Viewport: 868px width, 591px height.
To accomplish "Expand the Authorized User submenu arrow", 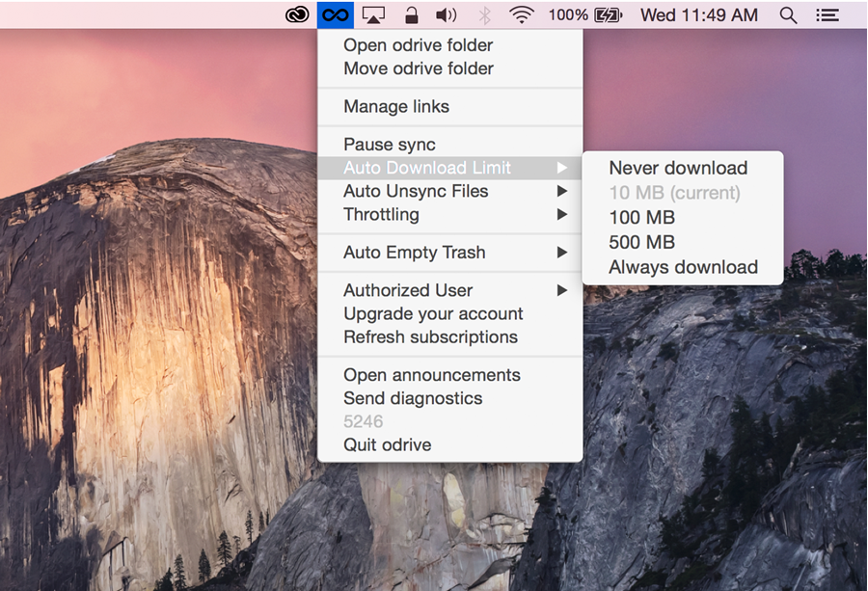I will (x=562, y=290).
